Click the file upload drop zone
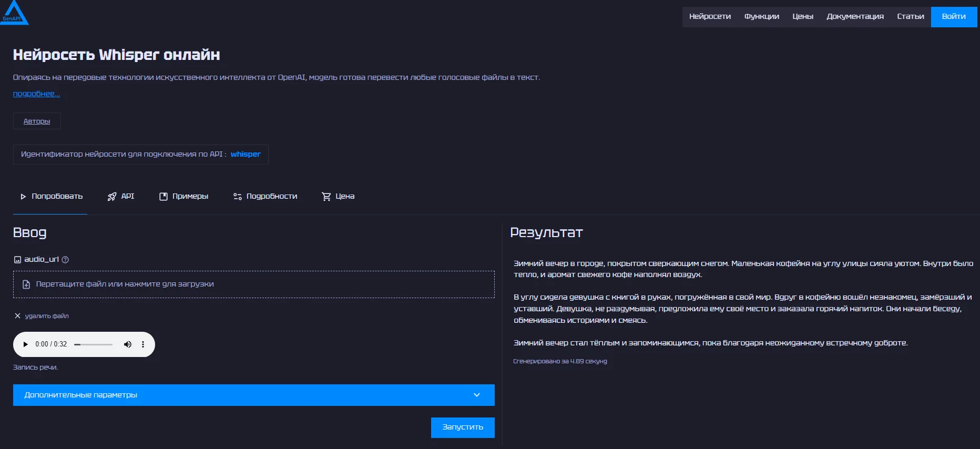Screen dimensions: 980x449 (254, 284)
